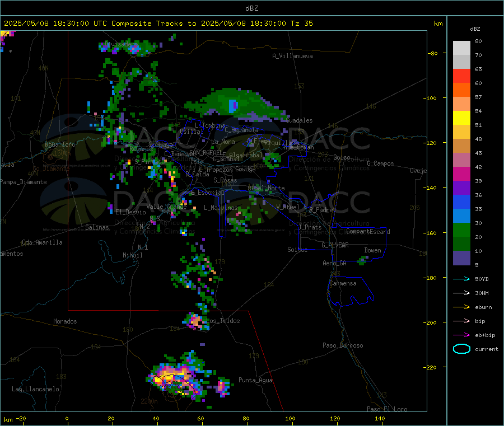
Task: Click the Aero_GA location label
Action: coord(335,263)
